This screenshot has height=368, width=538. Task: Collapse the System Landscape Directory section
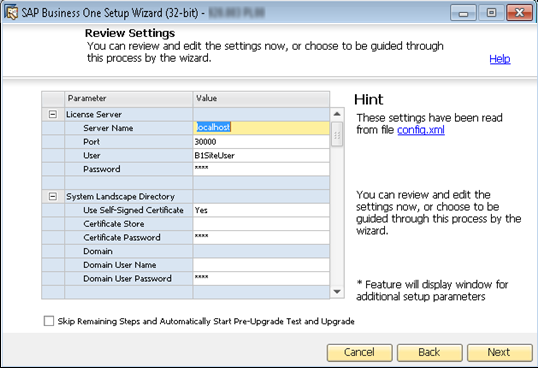(x=52, y=197)
